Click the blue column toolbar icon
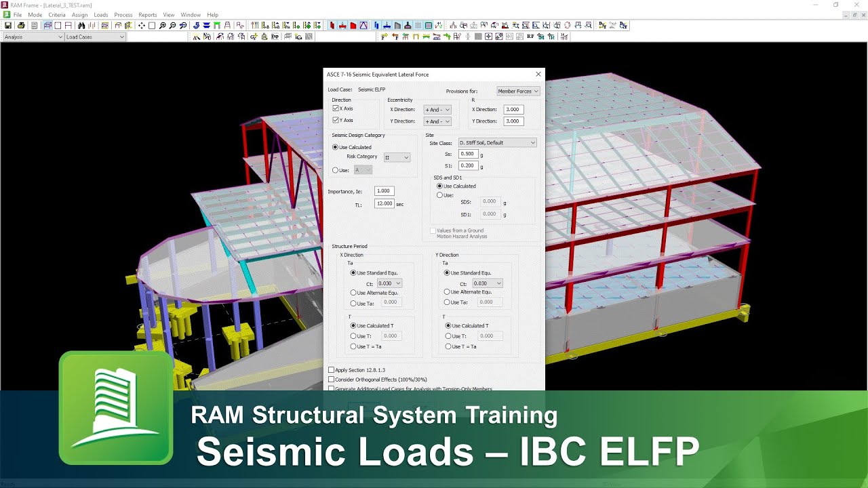 pyautogui.click(x=376, y=26)
